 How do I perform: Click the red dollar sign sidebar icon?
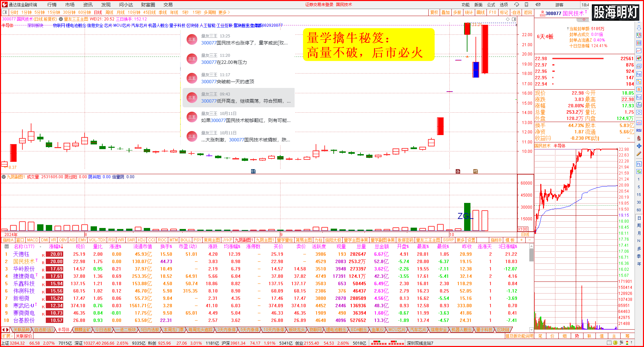point(639,138)
